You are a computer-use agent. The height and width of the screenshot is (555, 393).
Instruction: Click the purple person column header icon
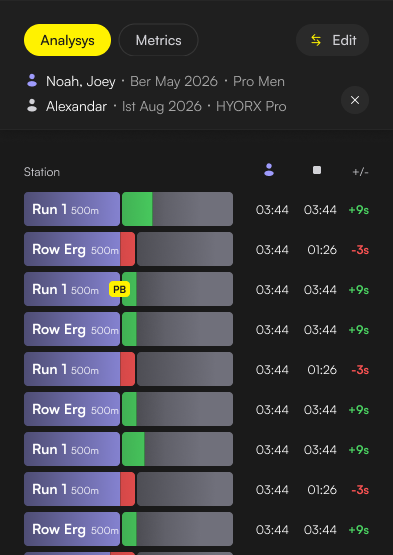(x=269, y=170)
